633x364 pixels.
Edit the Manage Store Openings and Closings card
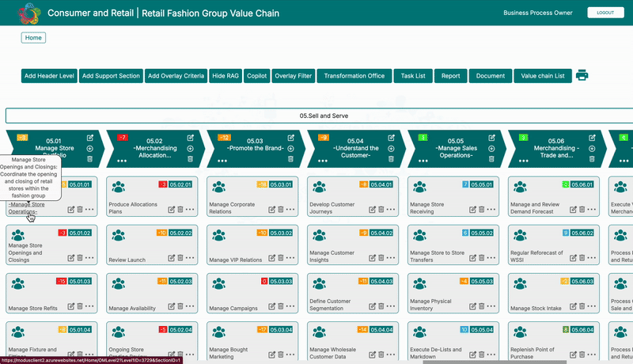pos(71,258)
